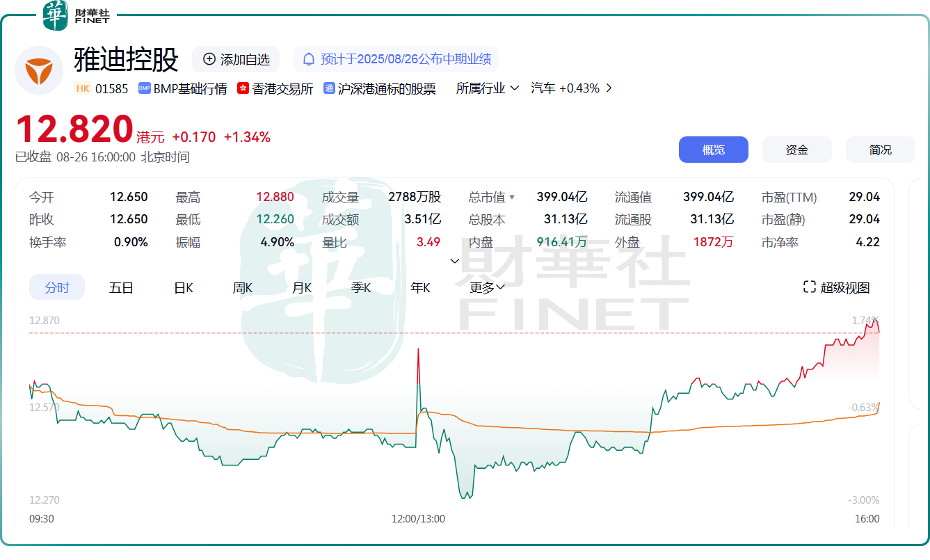Click the 通 connect badge icon

[x=330, y=88]
